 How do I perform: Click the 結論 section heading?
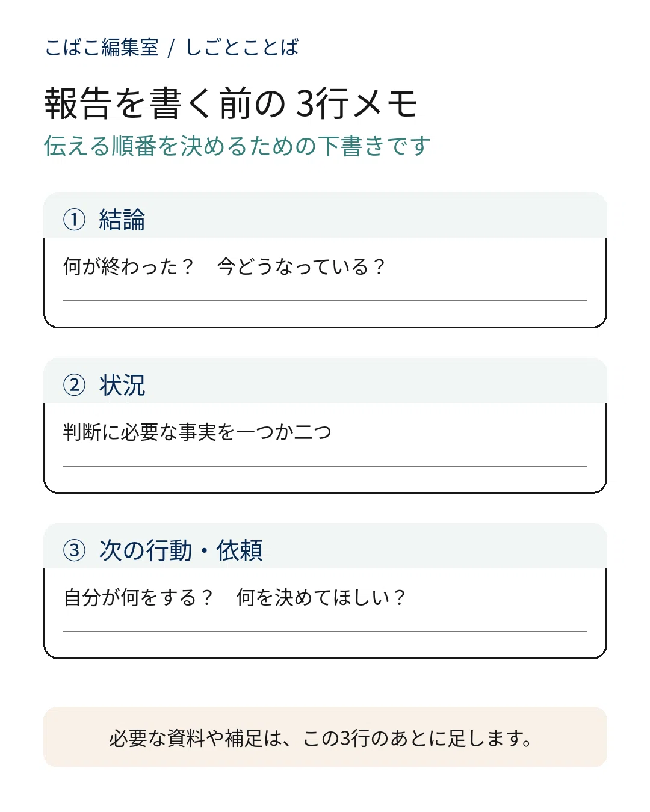[x=122, y=220]
